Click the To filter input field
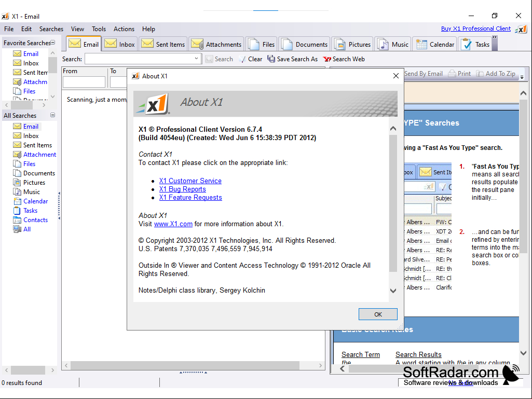The height and width of the screenshot is (399, 532). [x=118, y=82]
